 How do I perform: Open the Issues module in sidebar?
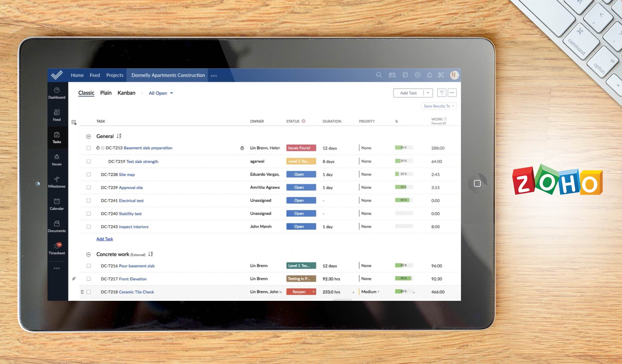(57, 160)
